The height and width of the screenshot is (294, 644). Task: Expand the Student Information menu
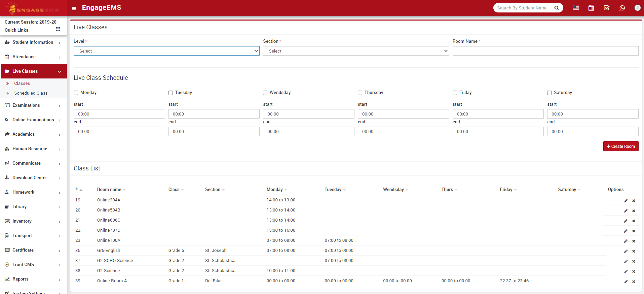(x=34, y=42)
